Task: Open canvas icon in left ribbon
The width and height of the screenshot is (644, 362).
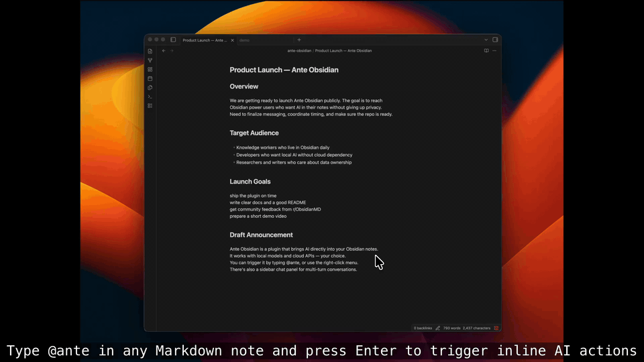Action: pyautogui.click(x=150, y=69)
